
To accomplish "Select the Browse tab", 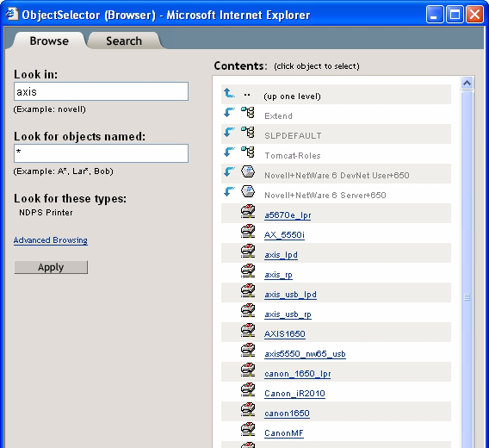I will pos(49,40).
